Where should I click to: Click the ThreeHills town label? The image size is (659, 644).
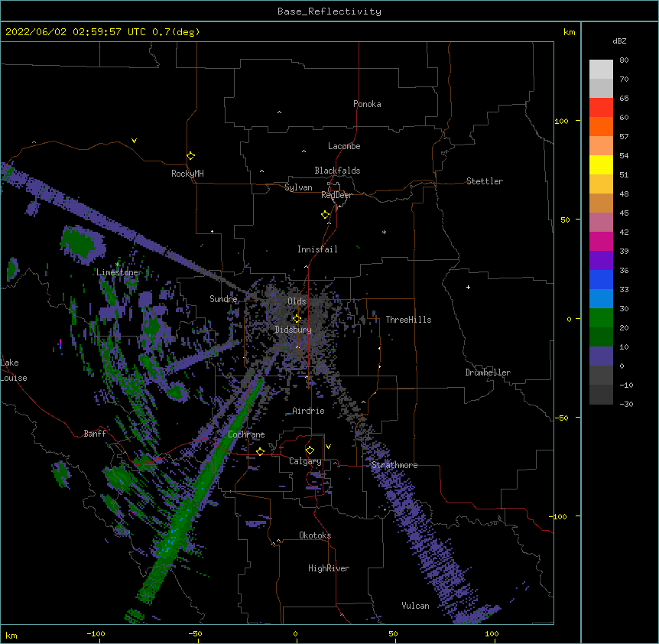click(x=408, y=320)
